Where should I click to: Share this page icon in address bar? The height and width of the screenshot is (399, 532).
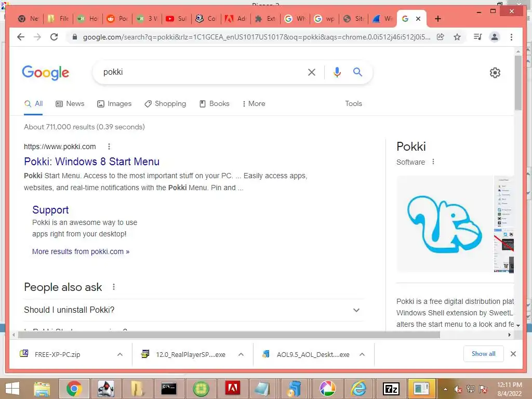point(441,37)
